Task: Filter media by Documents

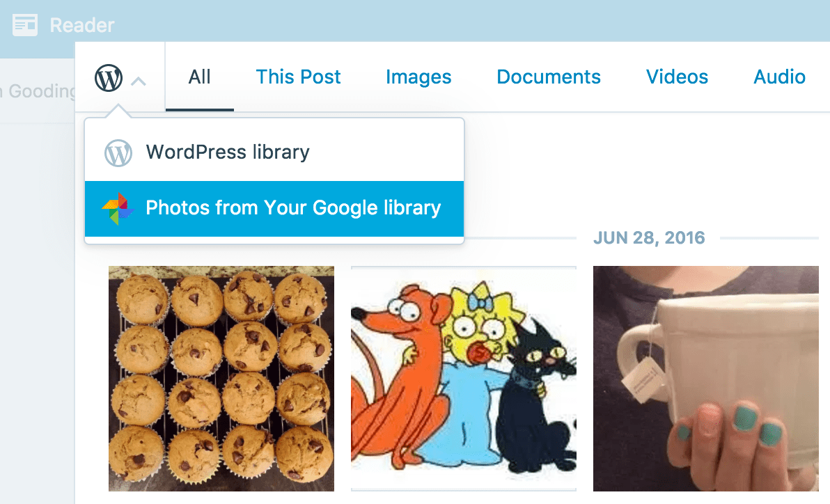Action: pyautogui.click(x=549, y=77)
